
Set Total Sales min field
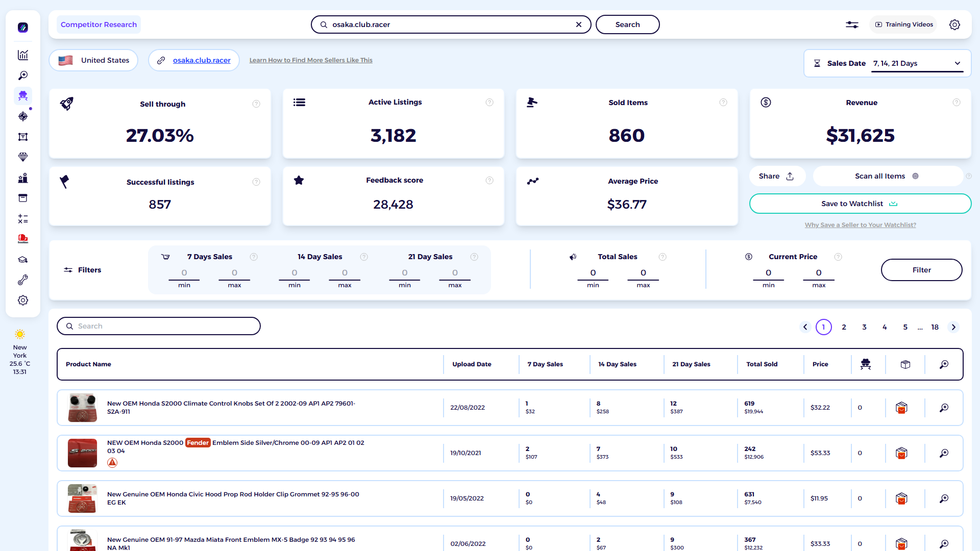593,273
